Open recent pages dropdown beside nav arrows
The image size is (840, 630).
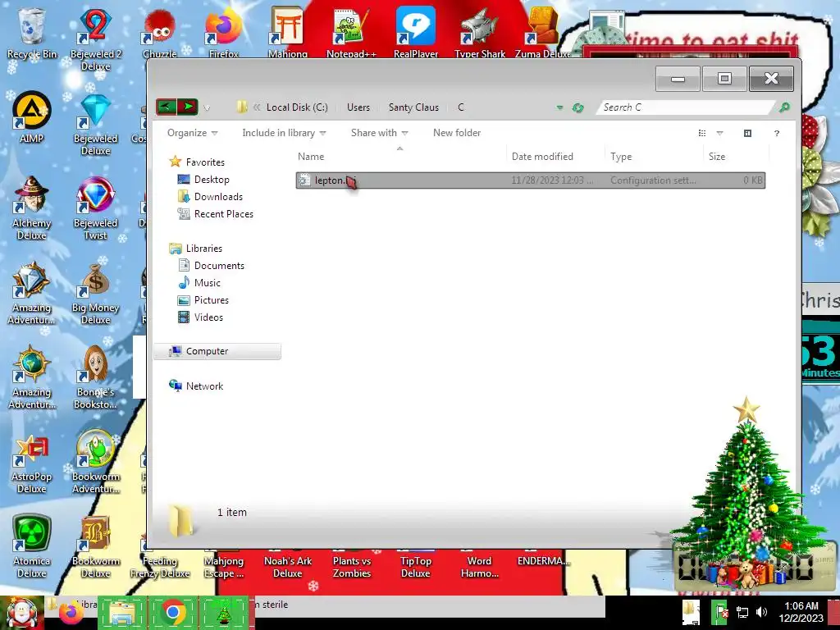[207, 108]
